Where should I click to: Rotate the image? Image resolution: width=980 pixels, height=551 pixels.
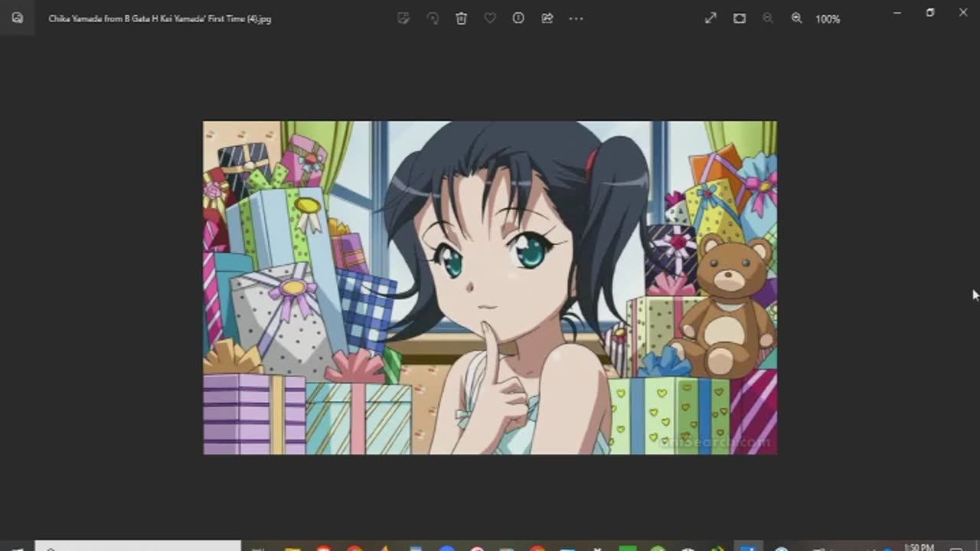pos(433,18)
